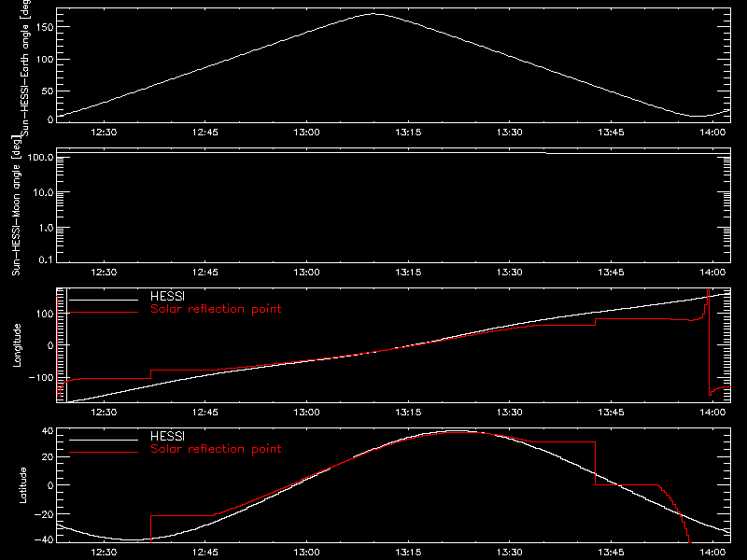Click the 13:30 time label under longitude plot

(510, 413)
